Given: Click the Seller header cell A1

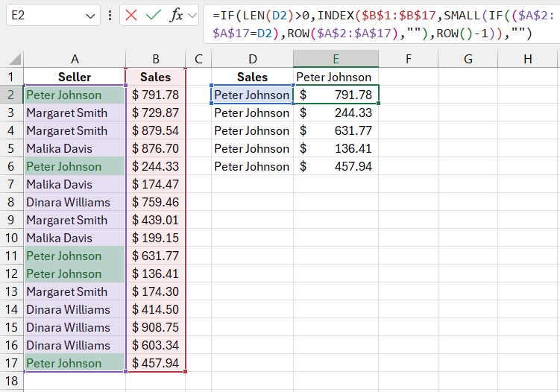Looking at the screenshot, I should point(75,77).
